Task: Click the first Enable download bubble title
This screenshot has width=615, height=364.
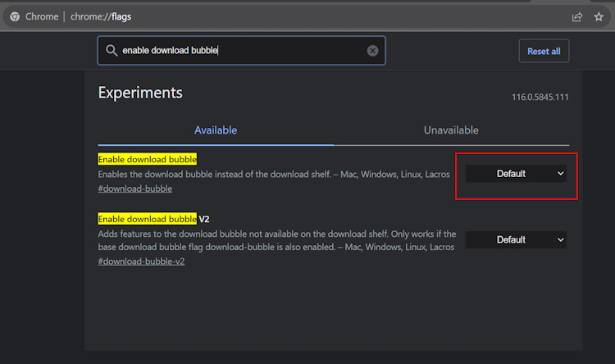Action: [x=147, y=159]
